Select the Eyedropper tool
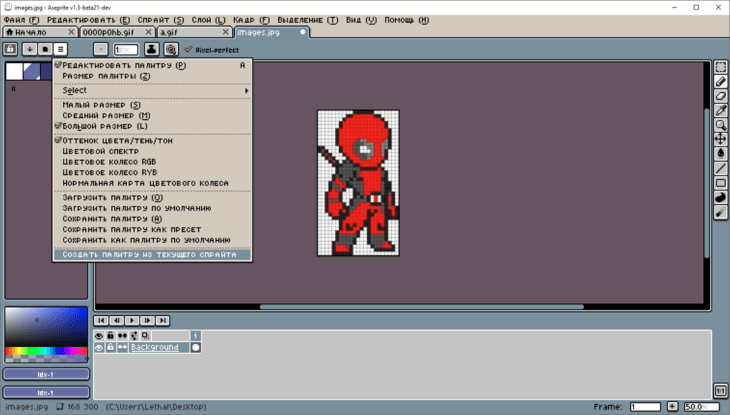Screen dimensions: 730x415 pyautogui.click(x=720, y=110)
